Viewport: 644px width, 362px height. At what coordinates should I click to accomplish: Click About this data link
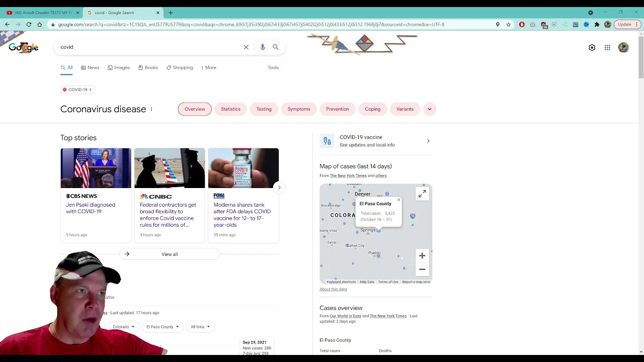(333, 289)
